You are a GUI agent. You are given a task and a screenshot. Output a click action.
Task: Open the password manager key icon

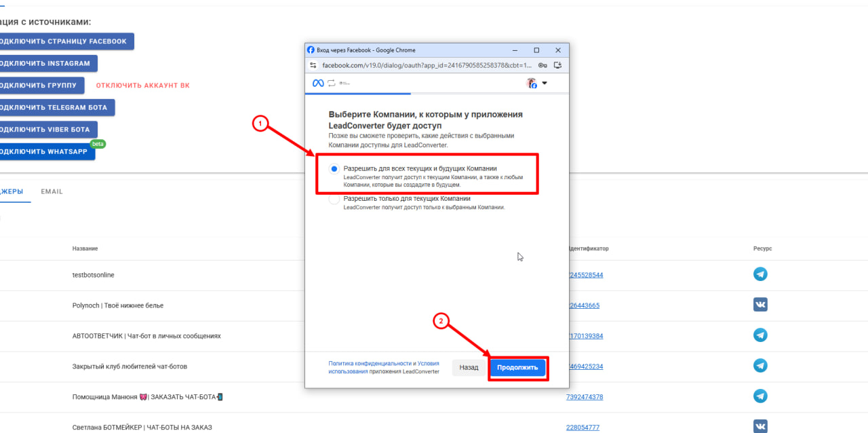tap(542, 65)
